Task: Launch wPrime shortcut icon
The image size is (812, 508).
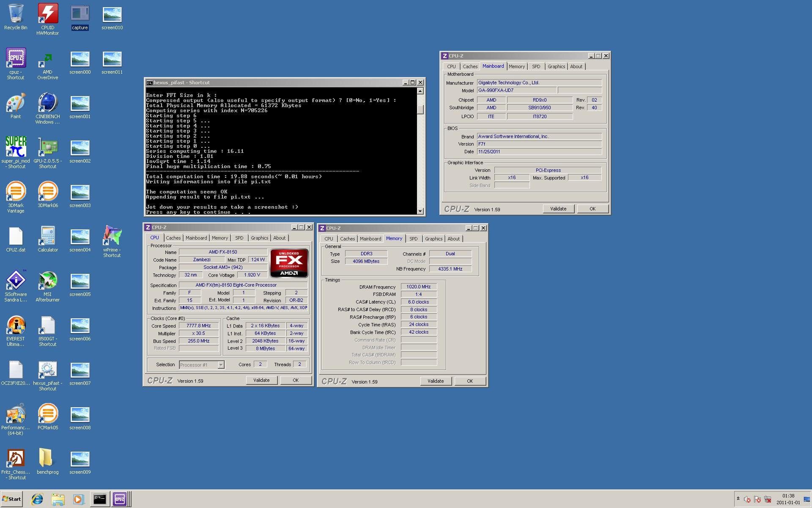Action: (x=112, y=241)
